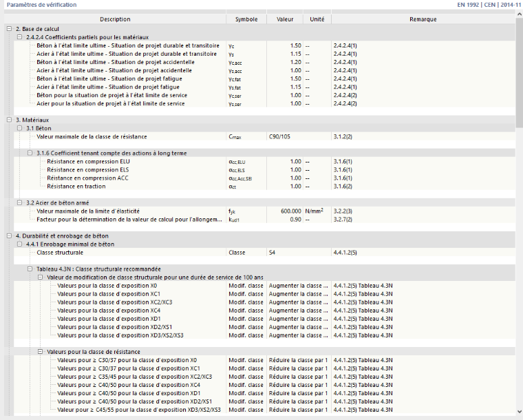Collapse 'Tableau 4.3N : Classe structurale recommandée'
523x420 pixels.
[30, 269]
